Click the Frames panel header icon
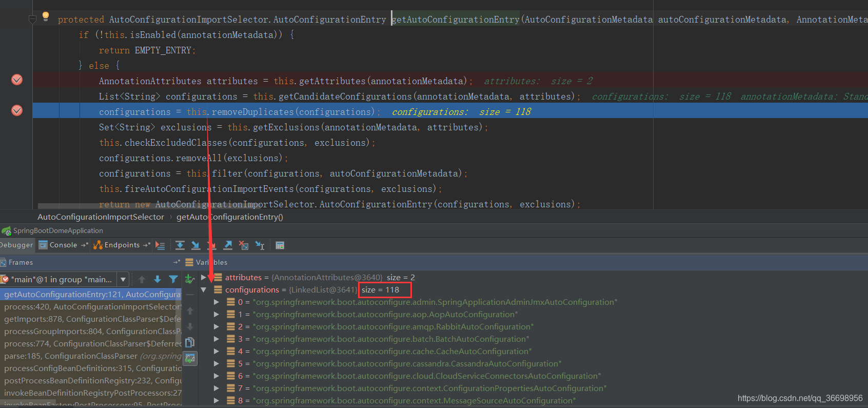The image size is (868, 408). click(x=3, y=263)
